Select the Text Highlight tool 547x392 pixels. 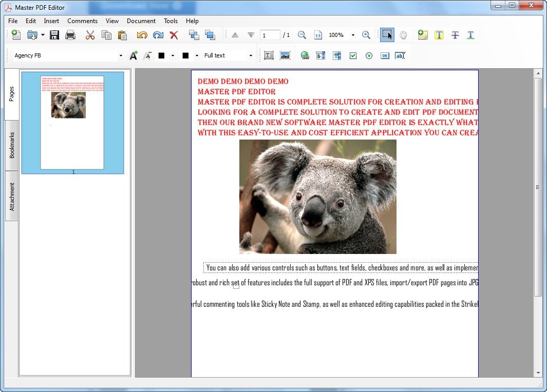point(439,35)
